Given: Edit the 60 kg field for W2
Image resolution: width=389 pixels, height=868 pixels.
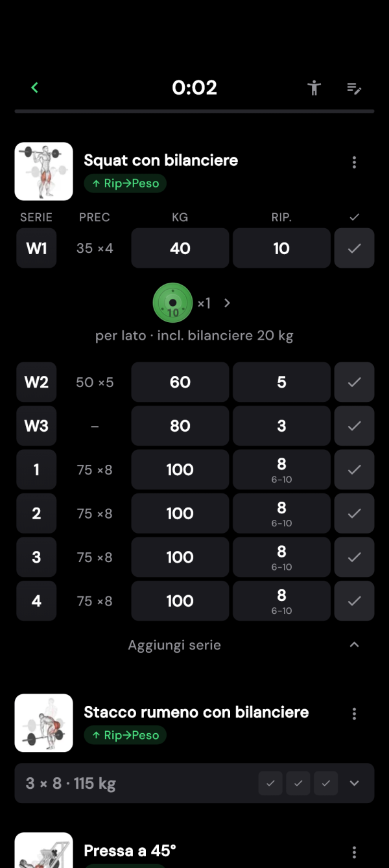Looking at the screenshot, I should click(180, 382).
